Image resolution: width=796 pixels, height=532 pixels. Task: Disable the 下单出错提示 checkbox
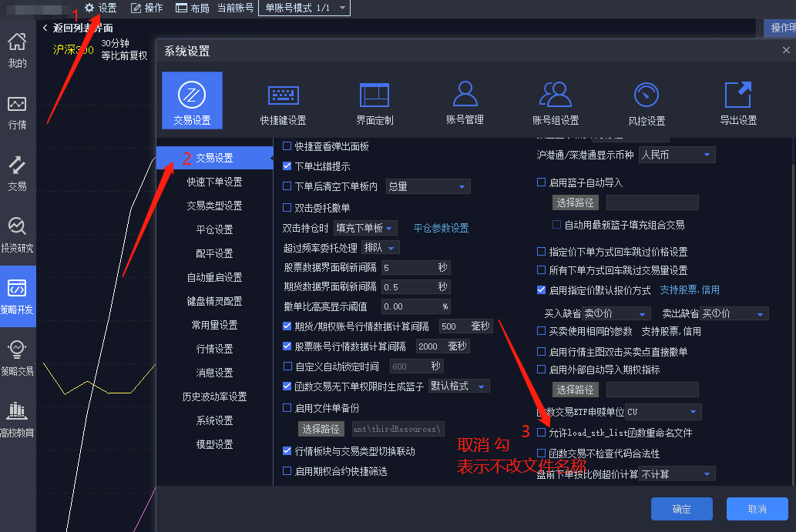click(287, 165)
